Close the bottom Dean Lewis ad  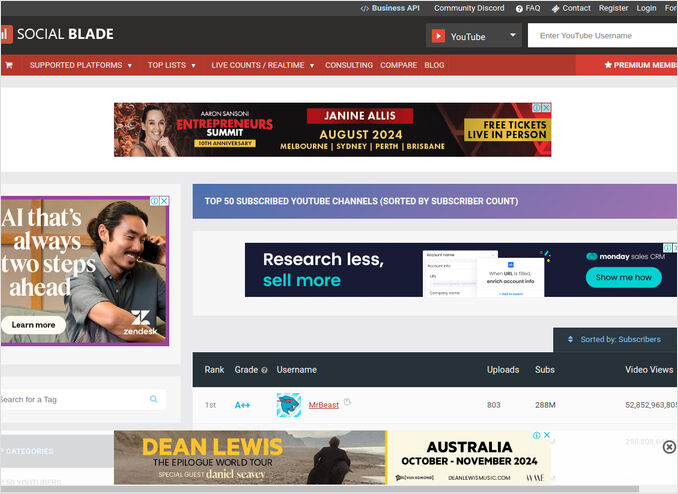pos(669,447)
